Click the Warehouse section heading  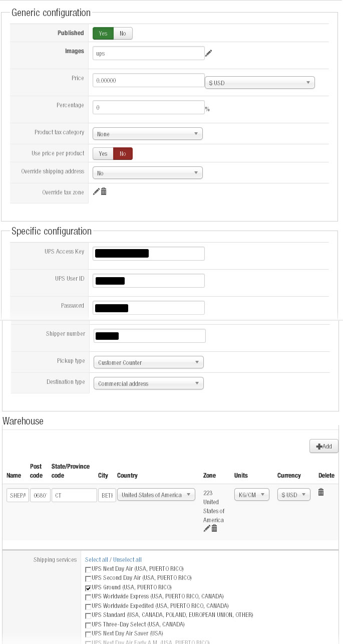pyautogui.click(x=23, y=421)
